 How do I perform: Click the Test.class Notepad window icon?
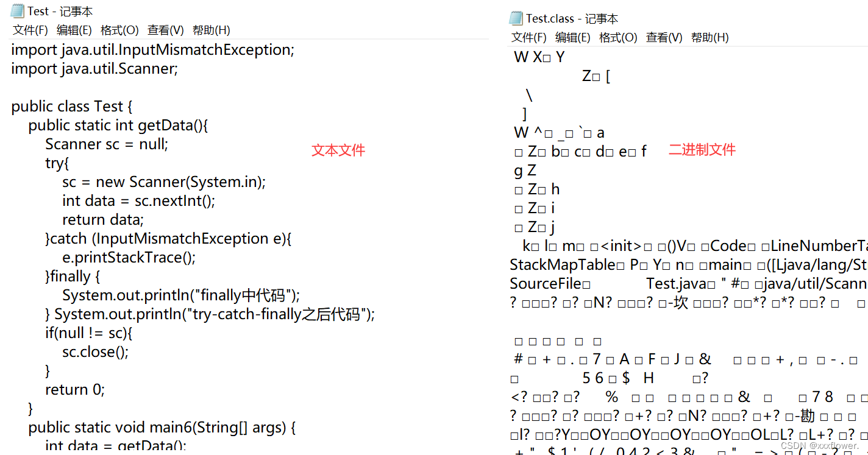(x=516, y=18)
